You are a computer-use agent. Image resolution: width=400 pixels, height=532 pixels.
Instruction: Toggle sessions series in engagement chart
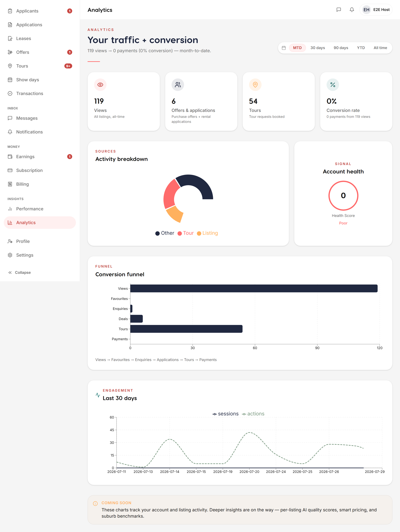point(225,414)
